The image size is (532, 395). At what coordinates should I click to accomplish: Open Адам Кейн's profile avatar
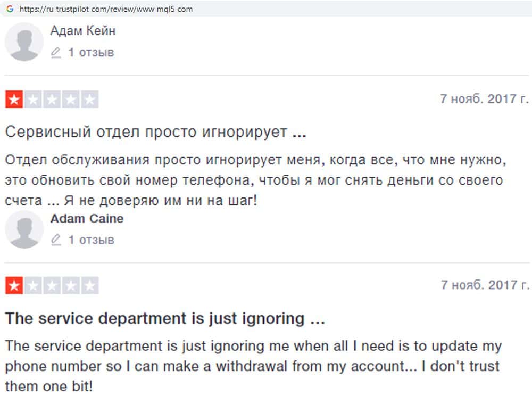24,42
